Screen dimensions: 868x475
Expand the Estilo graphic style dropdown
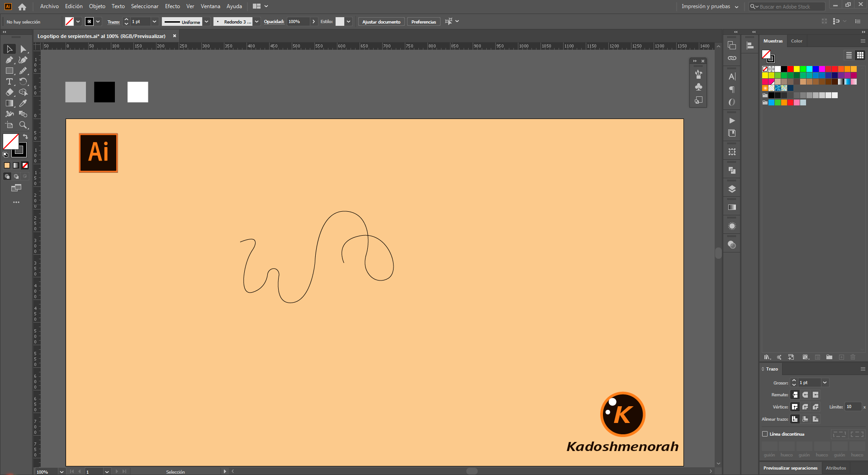pyautogui.click(x=348, y=22)
